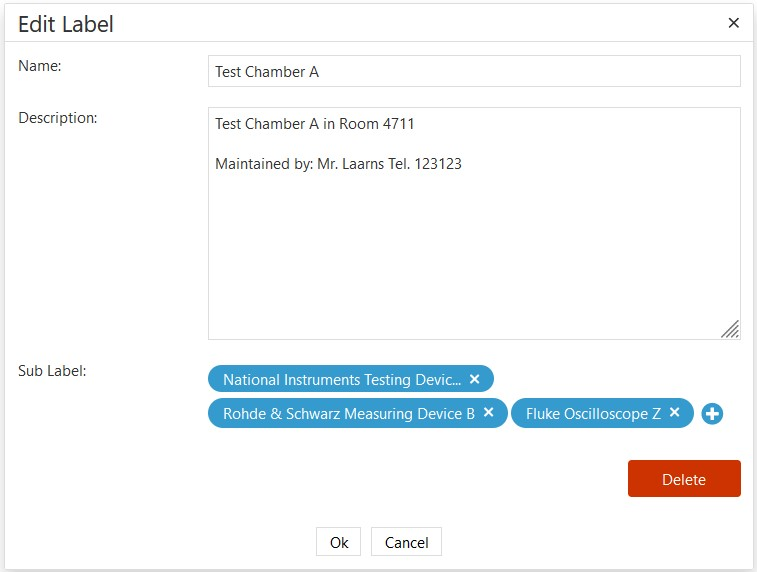The width and height of the screenshot is (757, 572).
Task: Add a new sub label with plus icon
Action: point(712,413)
